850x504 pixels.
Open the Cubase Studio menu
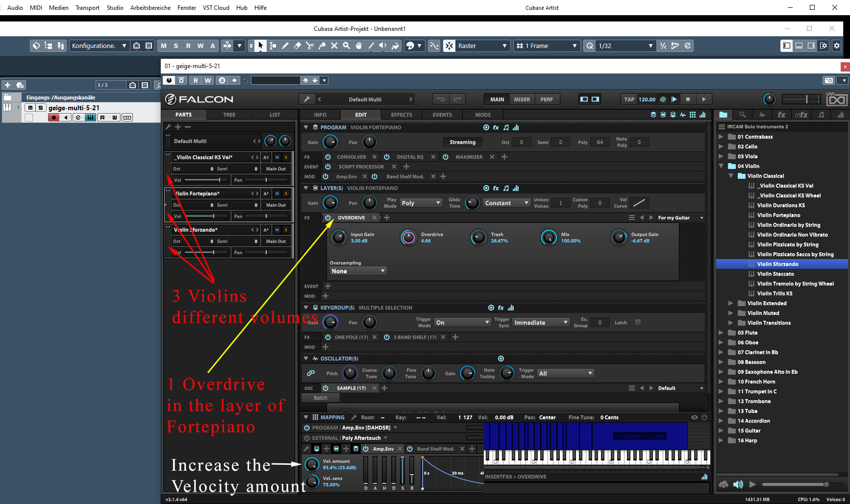pyautogui.click(x=115, y=7)
